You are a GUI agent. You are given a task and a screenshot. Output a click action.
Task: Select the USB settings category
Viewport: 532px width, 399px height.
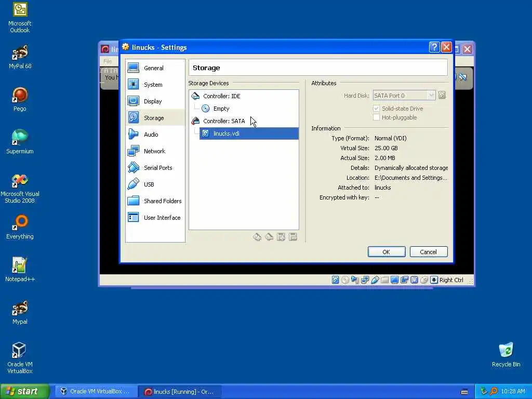[155, 184]
